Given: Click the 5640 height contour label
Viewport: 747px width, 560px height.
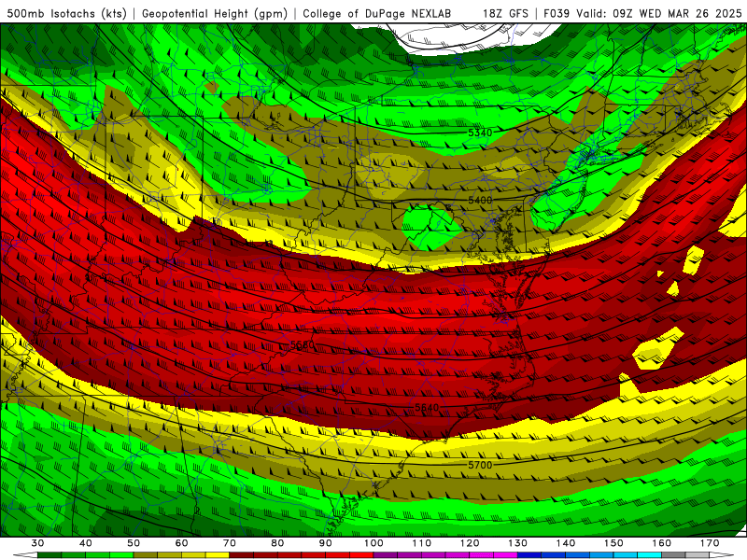Looking at the screenshot, I should [x=427, y=408].
